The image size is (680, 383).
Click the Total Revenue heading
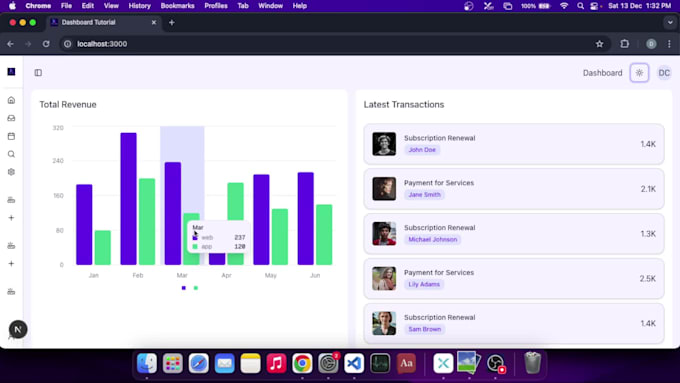[68, 105]
